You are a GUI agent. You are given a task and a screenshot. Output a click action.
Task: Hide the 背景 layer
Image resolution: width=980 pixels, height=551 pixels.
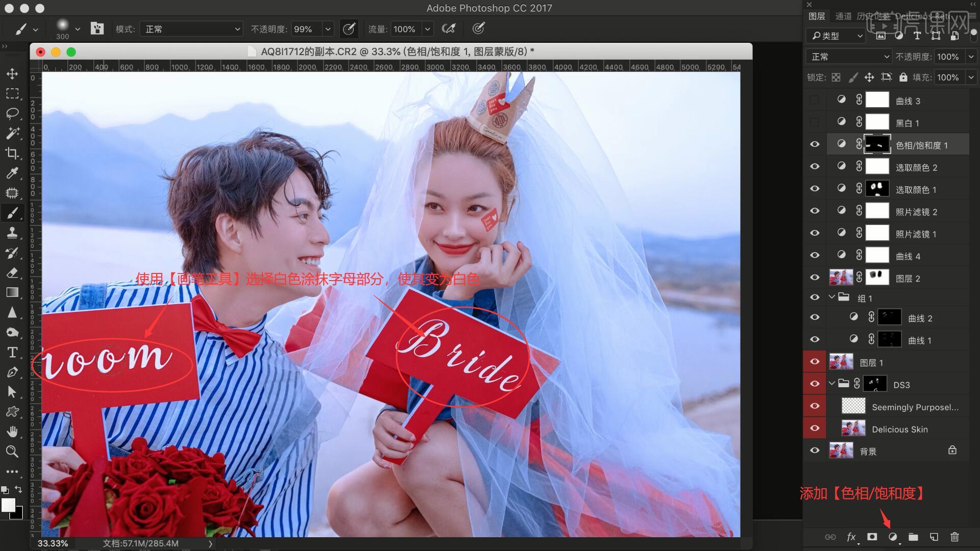coord(815,450)
